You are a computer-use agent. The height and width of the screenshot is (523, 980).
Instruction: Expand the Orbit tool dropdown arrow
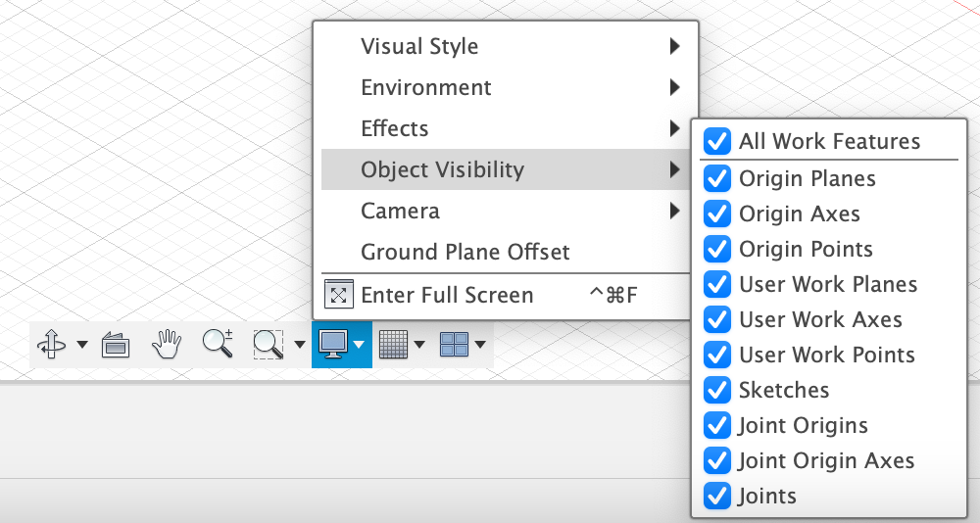pos(81,345)
